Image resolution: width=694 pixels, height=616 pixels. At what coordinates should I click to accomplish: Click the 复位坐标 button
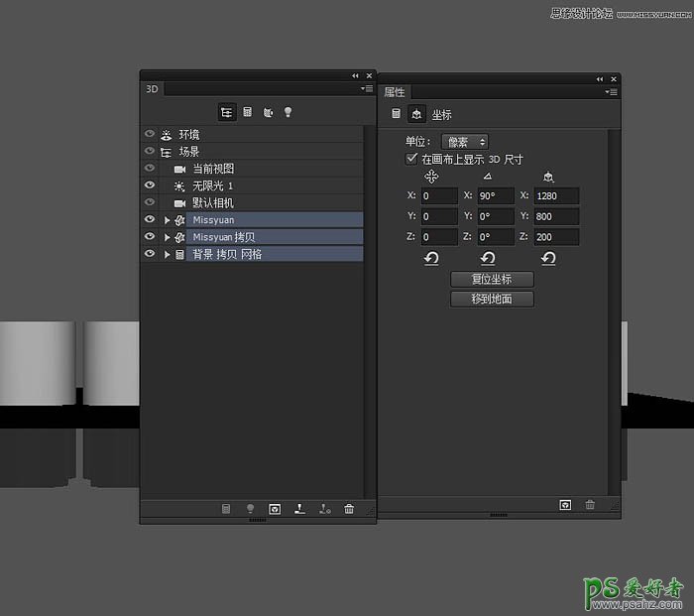click(492, 280)
